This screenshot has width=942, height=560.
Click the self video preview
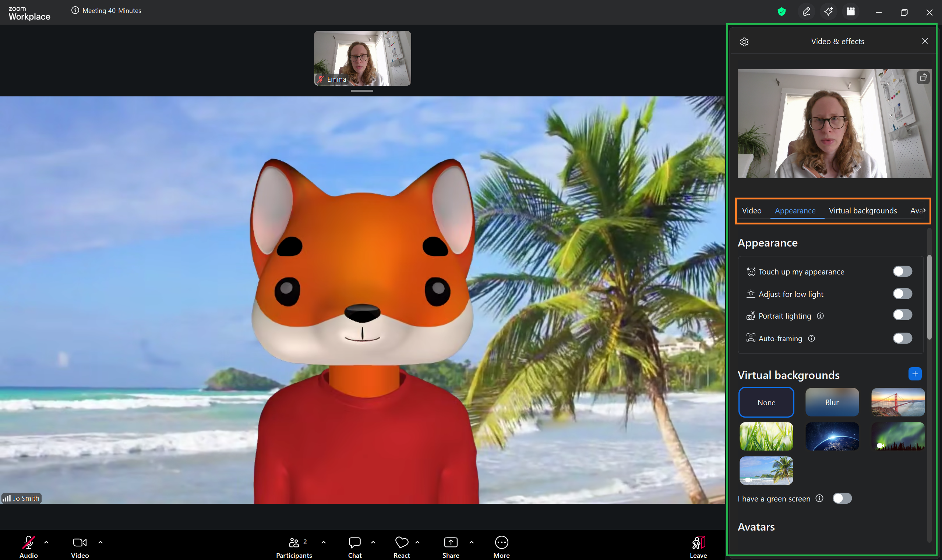835,123
